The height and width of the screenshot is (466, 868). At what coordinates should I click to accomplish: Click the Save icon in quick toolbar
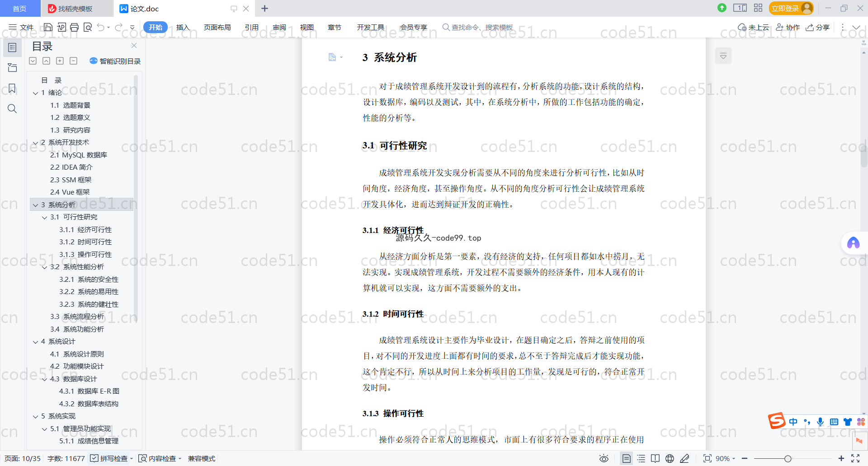pos(48,27)
